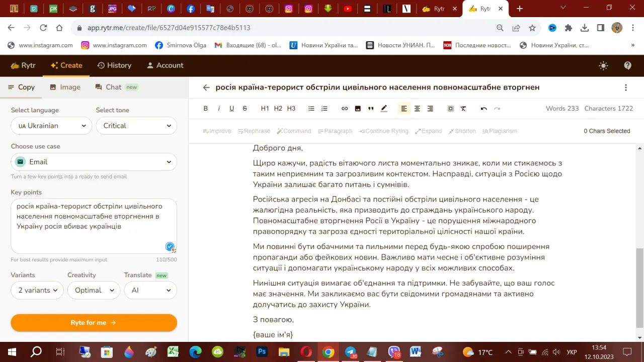Open the History section
Screen dimensions: 644x362
[115, 65]
